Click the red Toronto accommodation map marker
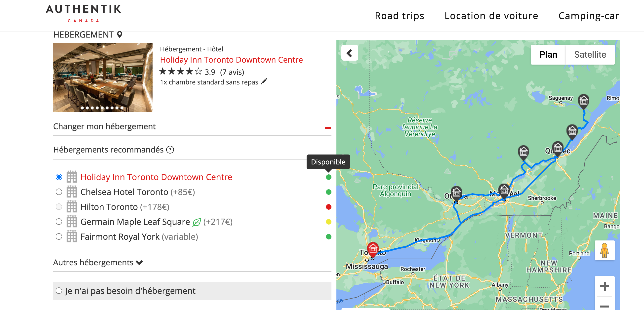 point(373,249)
